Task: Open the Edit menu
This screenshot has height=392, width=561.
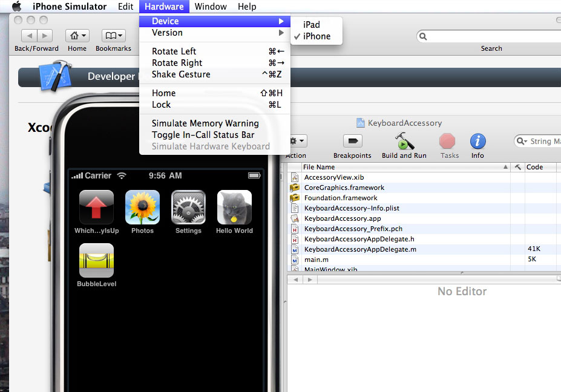Action: tap(126, 7)
